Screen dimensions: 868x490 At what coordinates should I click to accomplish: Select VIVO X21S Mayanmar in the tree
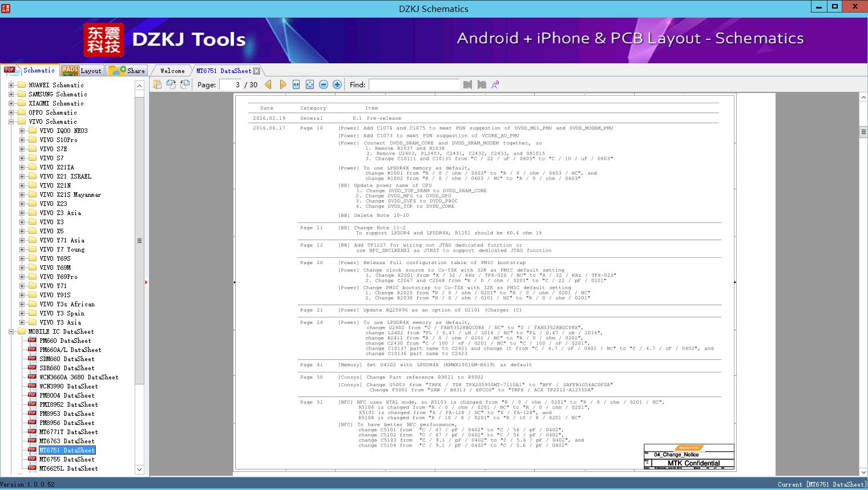70,195
